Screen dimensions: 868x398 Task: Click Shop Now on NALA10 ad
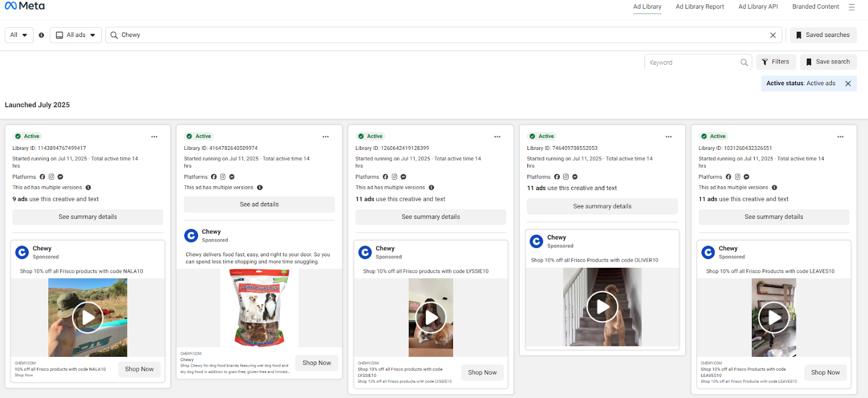pyautogui.click(x=139, y=369)
